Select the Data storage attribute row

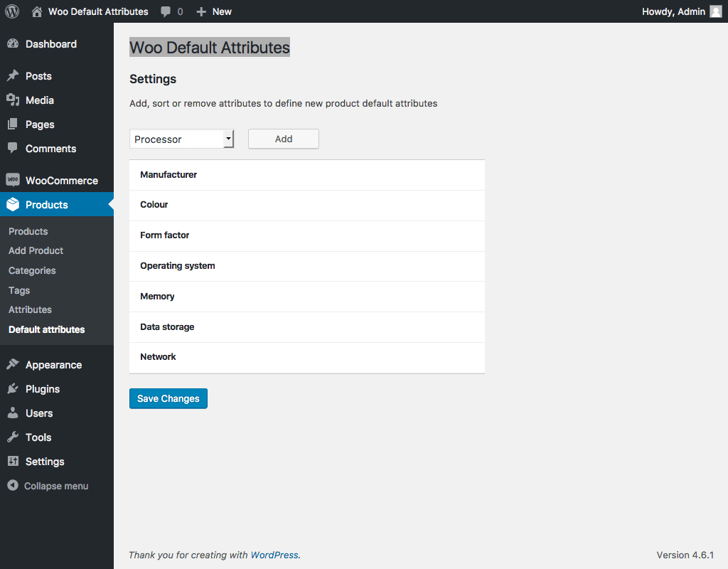tap(307, 327)
